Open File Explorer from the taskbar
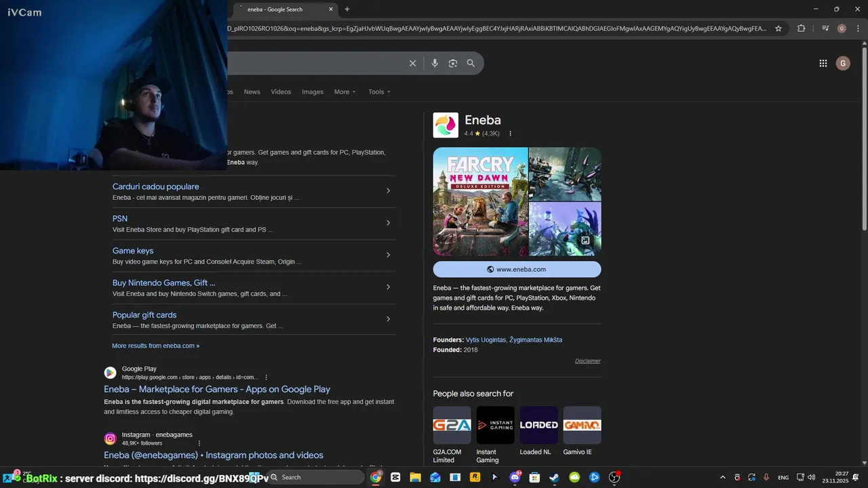 pos(415,477)
